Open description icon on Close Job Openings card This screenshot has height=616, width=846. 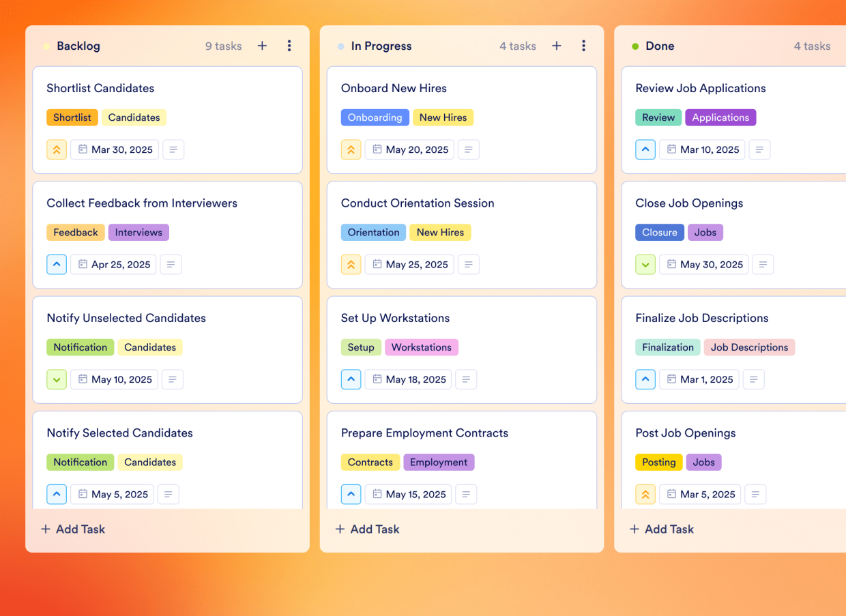763,265
